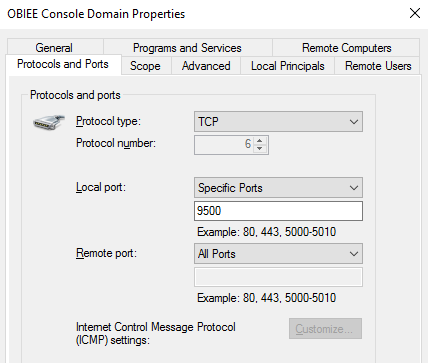This screenshot has width=428, height=363.
Task: Switch to the General tab
Action: coord(54,48)
